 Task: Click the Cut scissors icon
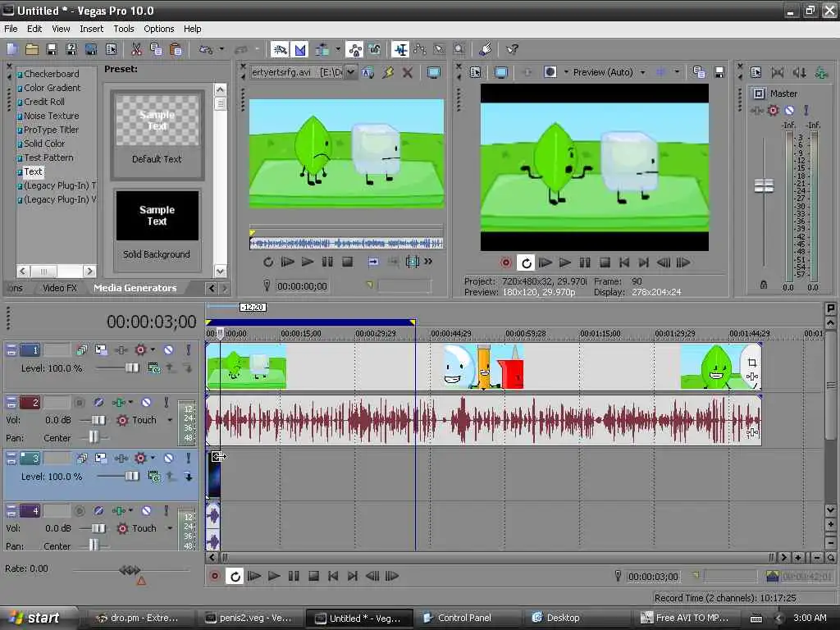(x=137, y=50)
